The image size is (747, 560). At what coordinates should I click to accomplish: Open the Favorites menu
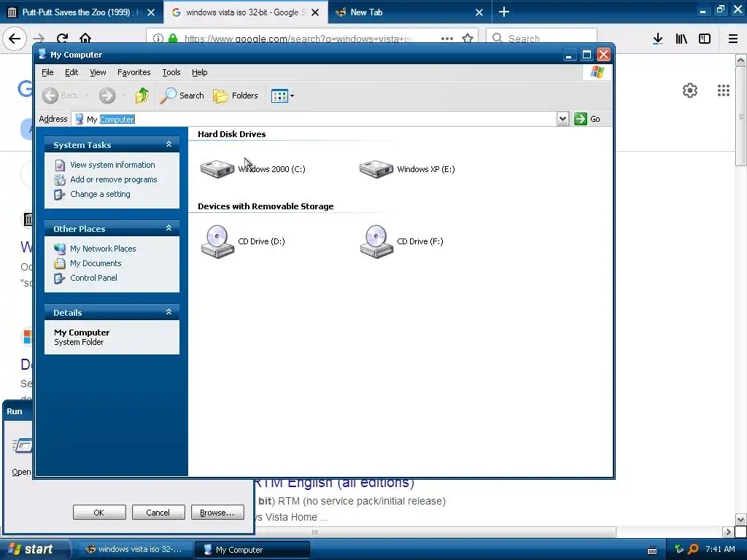click(x=134, y=72)
